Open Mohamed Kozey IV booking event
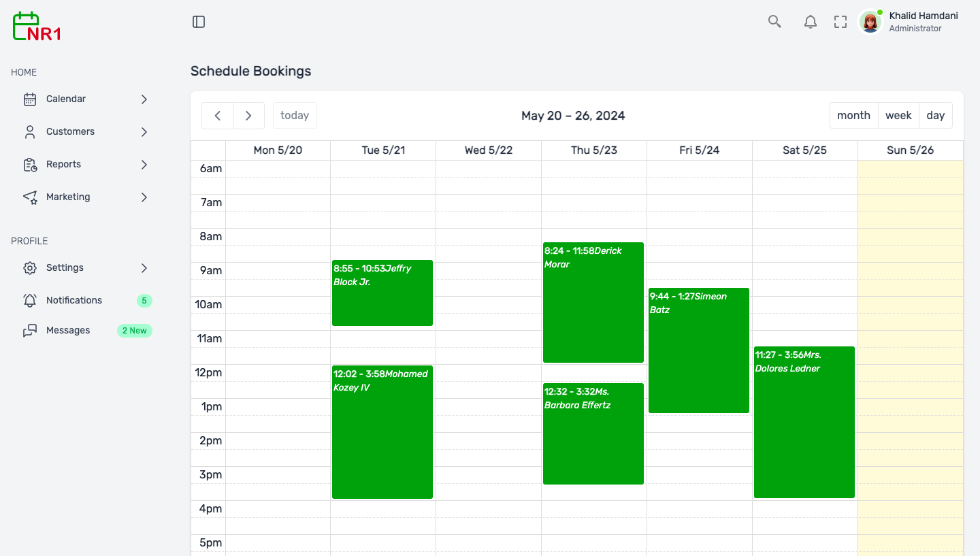The width and height of the screenshot is (980, 556). (x=382, y=432)
